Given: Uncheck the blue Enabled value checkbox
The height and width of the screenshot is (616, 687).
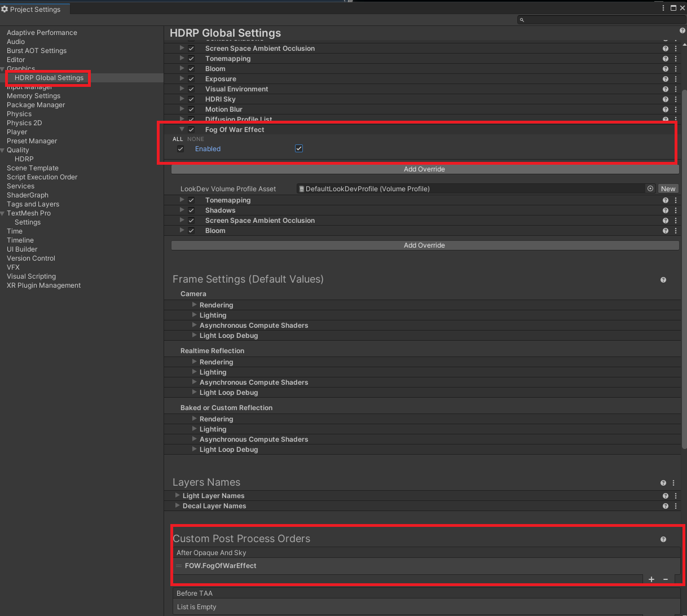Looking at the screenshot, I should coord(299,148).
